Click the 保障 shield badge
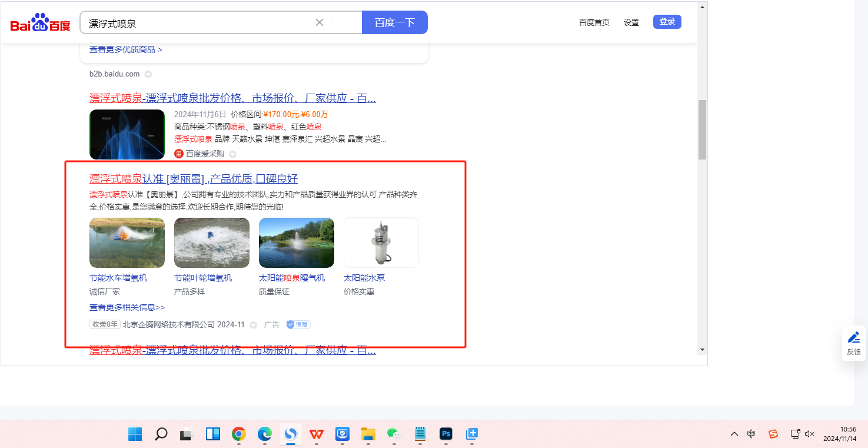 point(298,324)
